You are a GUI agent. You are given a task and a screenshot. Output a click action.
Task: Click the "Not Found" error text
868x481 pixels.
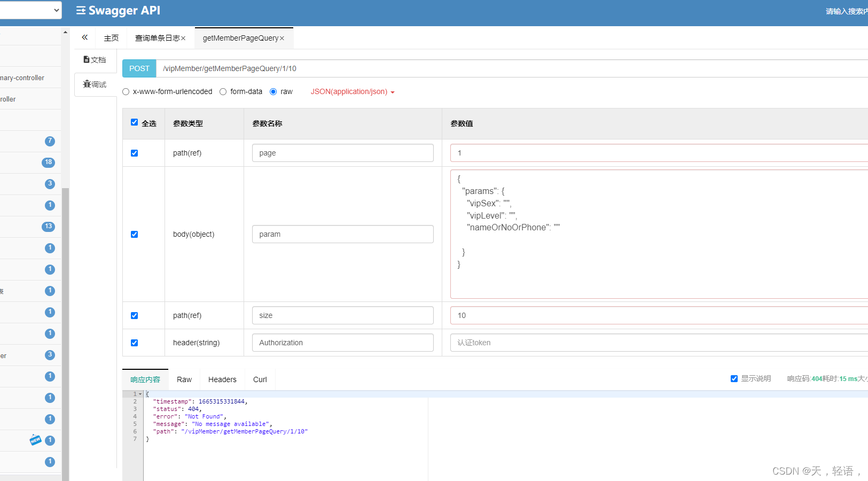tap(205, 416)
